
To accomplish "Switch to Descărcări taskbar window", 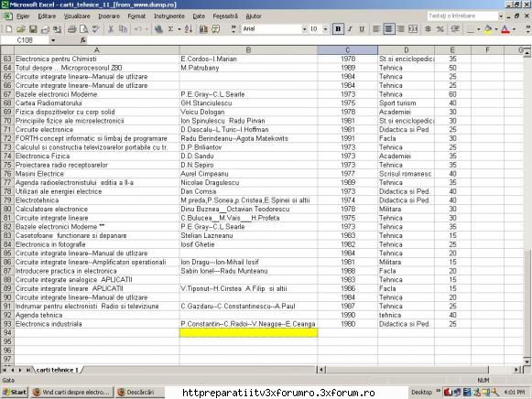I will pos(139,393).
